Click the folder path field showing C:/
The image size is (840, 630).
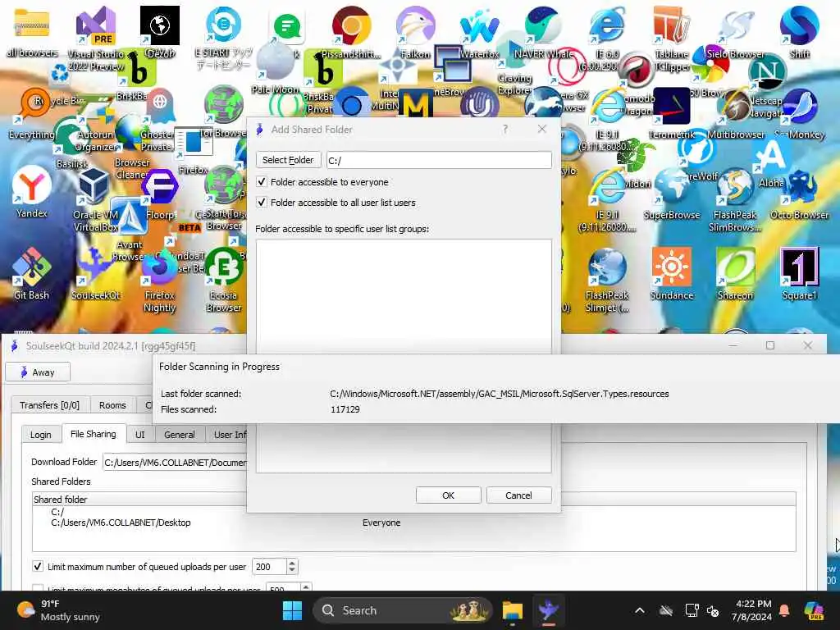pyautogui.click(x=439, y=160)
